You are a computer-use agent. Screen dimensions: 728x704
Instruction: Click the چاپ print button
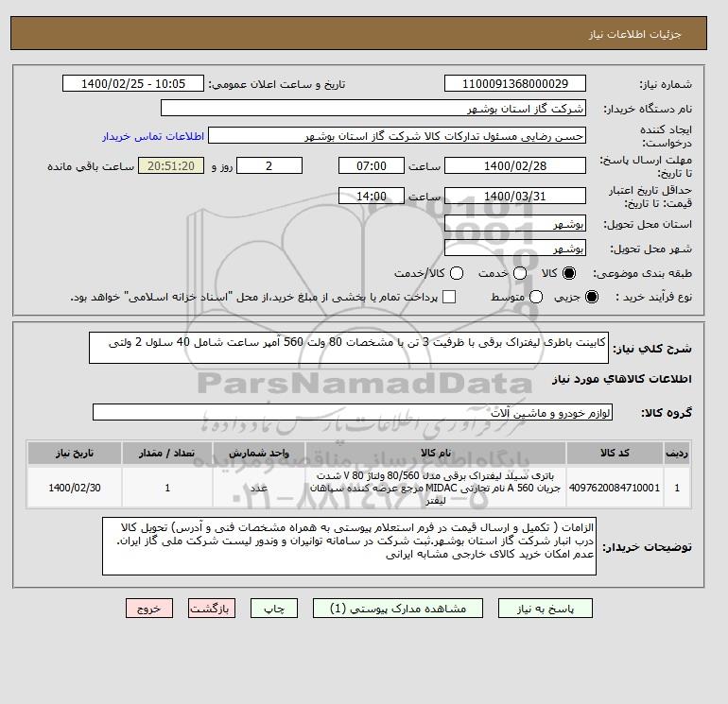click(274, 609)
